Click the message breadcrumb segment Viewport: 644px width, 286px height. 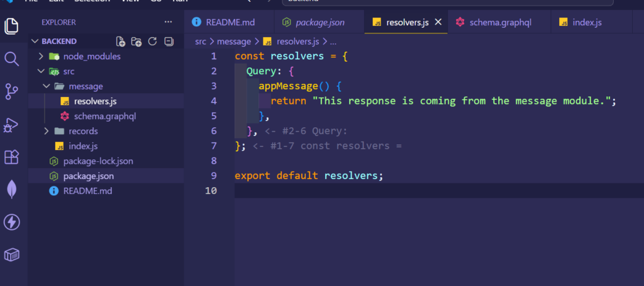234,42
